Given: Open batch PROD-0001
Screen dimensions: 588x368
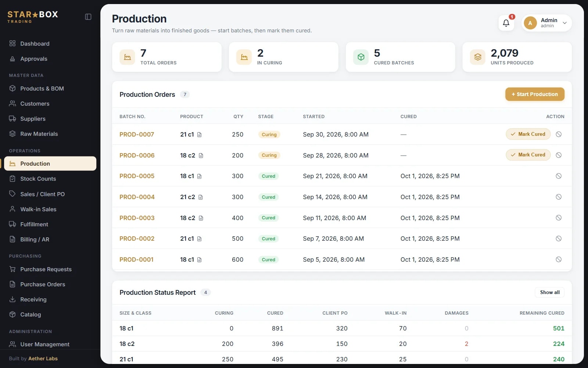Looking at the screenshot, I should pyautogui.click(x=136, y=259).
